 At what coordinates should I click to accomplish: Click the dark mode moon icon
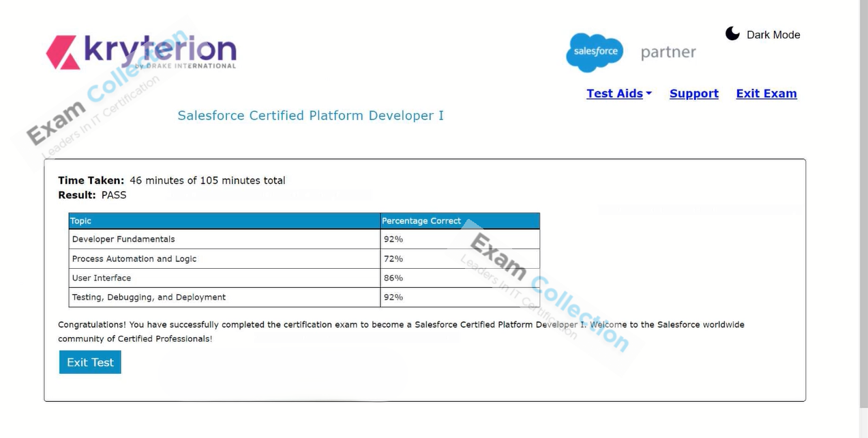pos(732,34)
